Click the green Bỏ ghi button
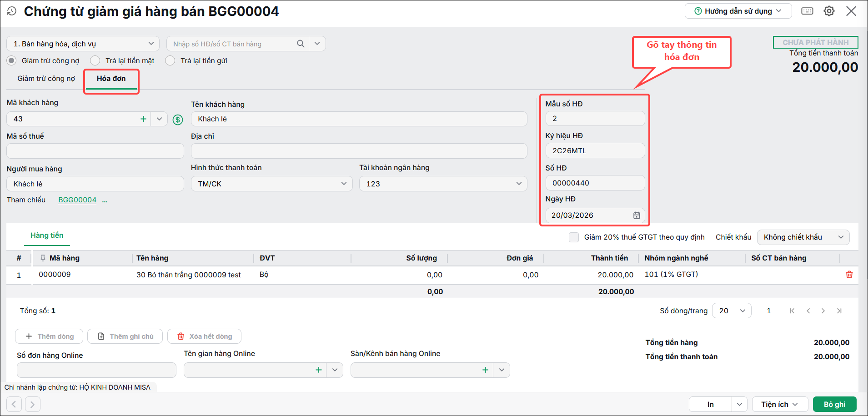Viewport: 868px width, 416px height. coord(834,404)
